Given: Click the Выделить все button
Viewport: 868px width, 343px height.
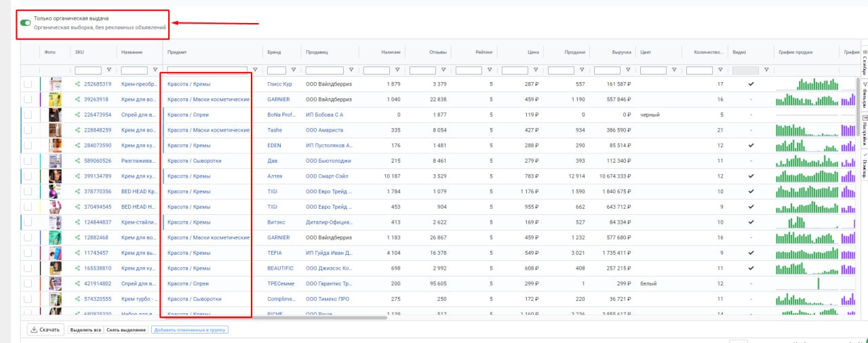Looking at the screenshot, I should 85,330.
